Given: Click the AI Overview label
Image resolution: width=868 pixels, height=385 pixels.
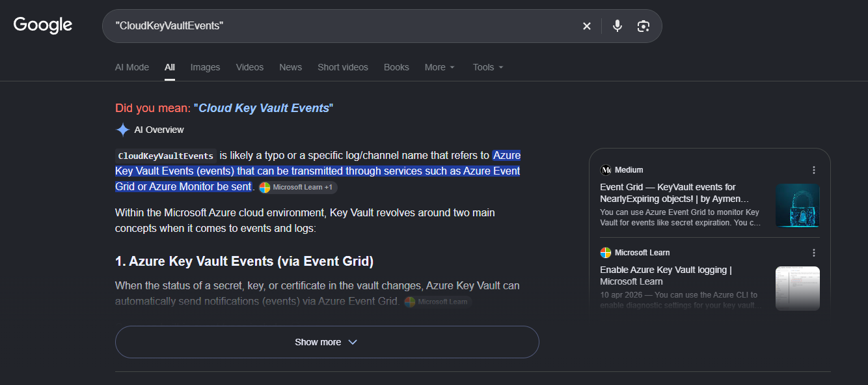Looking at the screenshot, I should [159, 130].
